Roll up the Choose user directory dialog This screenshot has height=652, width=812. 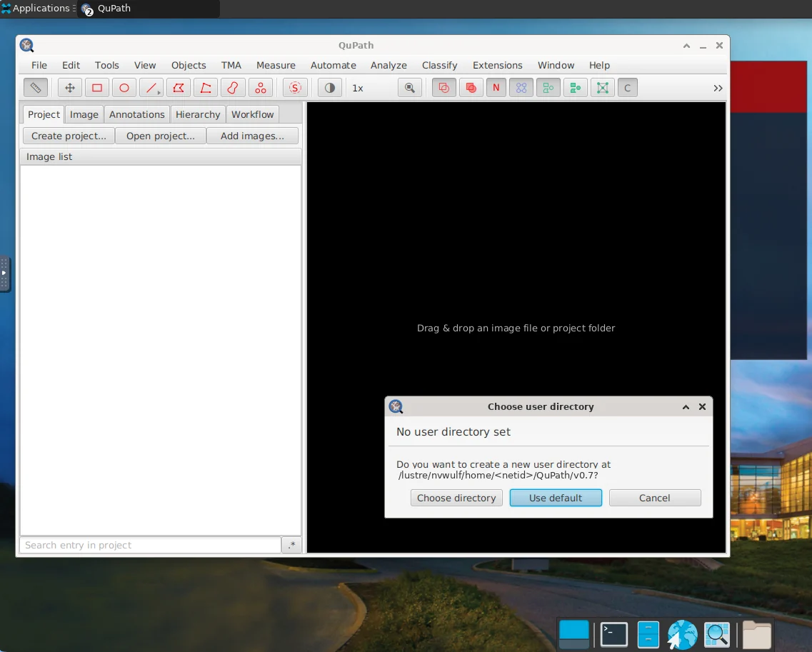point(686,407)
